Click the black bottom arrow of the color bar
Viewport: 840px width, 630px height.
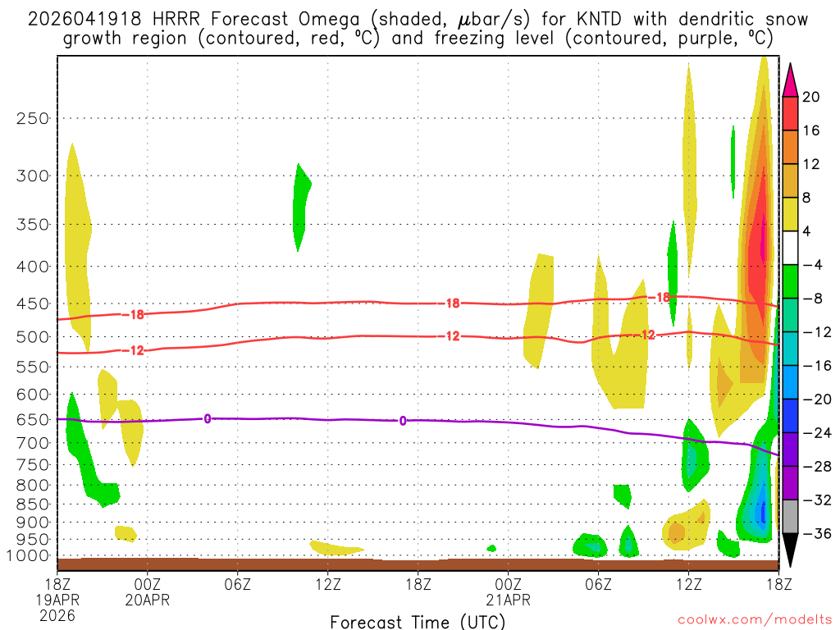[790, 550]
